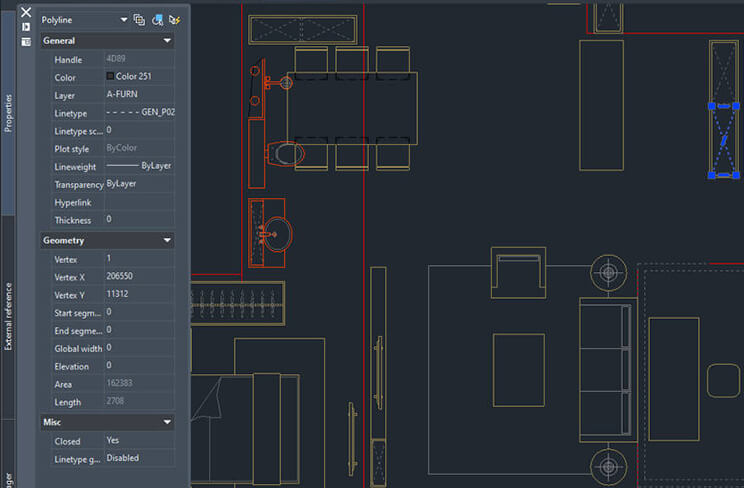
Task: Click the Select Objects icon
Action: tap(158, 19)
